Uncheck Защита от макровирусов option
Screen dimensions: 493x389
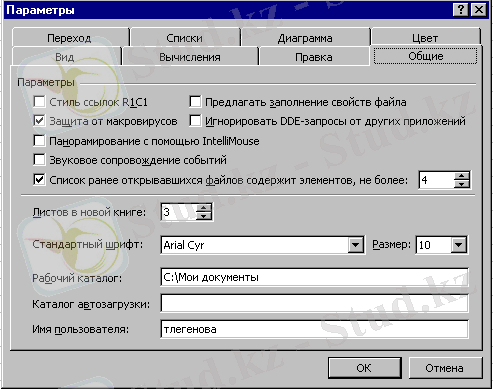tap(39, 121)
